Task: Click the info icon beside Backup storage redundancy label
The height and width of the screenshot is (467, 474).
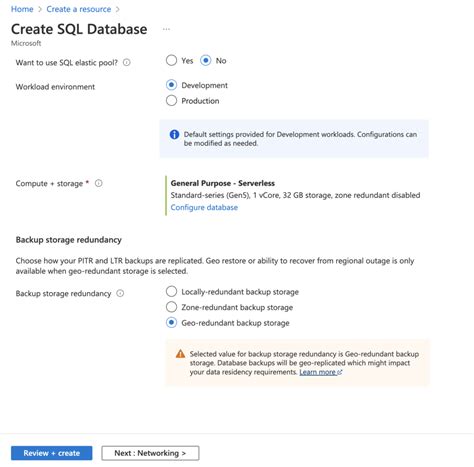Action: [x=120, y=293]
